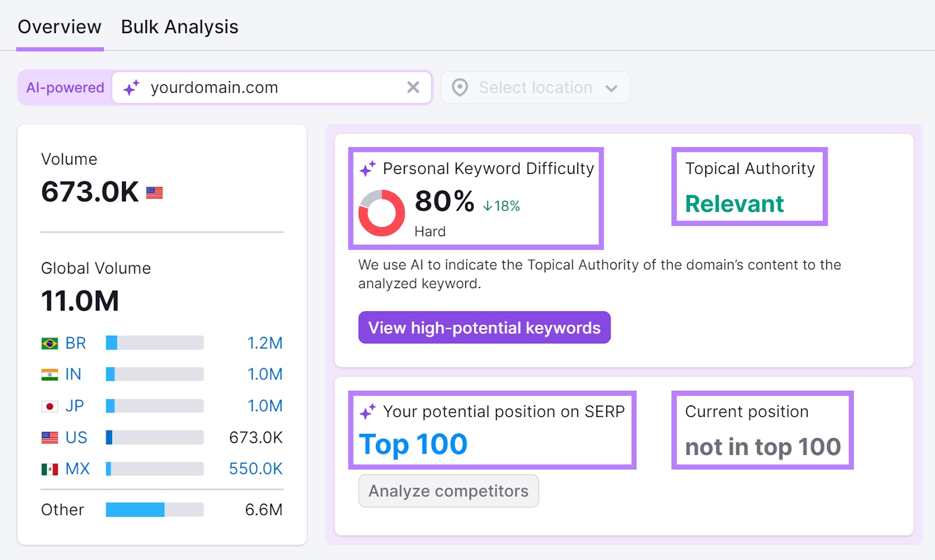Viewport: 935px width, 560px height.
Task: Click the sparkle icon beside Personal Keyword Difficulty
Action: click(x=368, y=168)
